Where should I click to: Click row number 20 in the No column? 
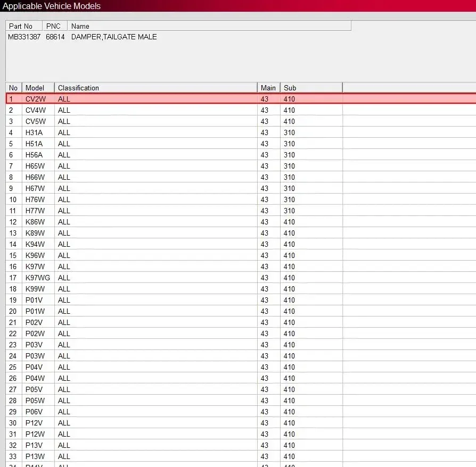pyautogui.click(x=13, y=311)
